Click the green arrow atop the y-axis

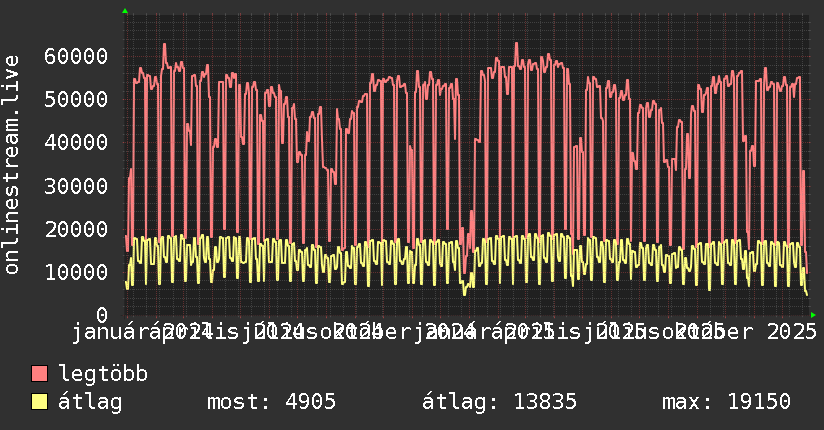(124, 11)
